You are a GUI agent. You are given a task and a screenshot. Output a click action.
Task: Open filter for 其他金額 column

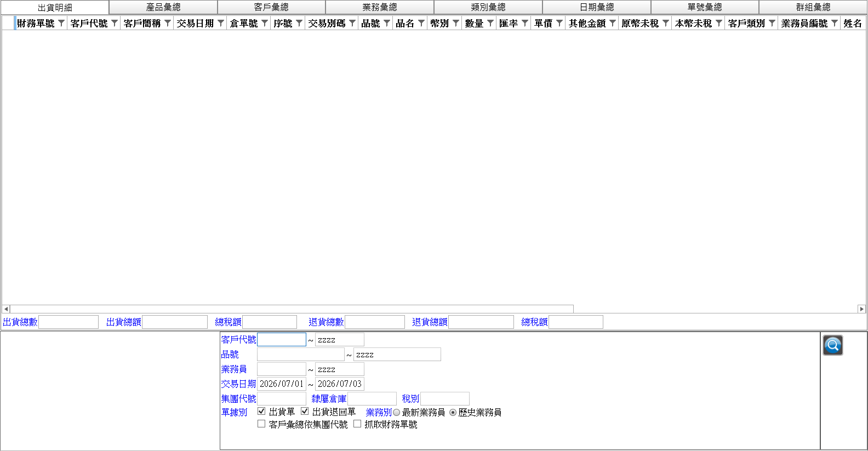(x=613, y=23)
